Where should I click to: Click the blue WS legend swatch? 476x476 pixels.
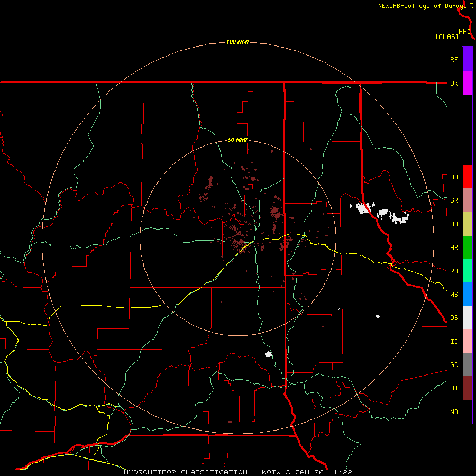[467, 294]
